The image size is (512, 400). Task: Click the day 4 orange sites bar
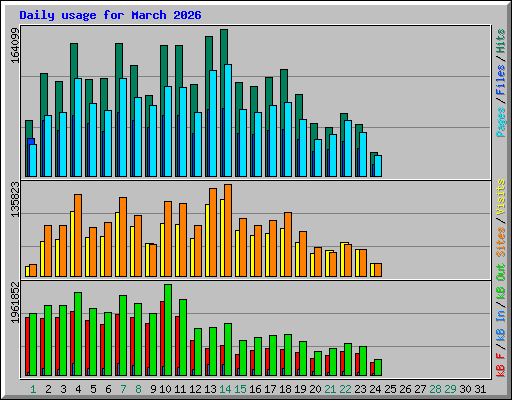click(78, 235)
